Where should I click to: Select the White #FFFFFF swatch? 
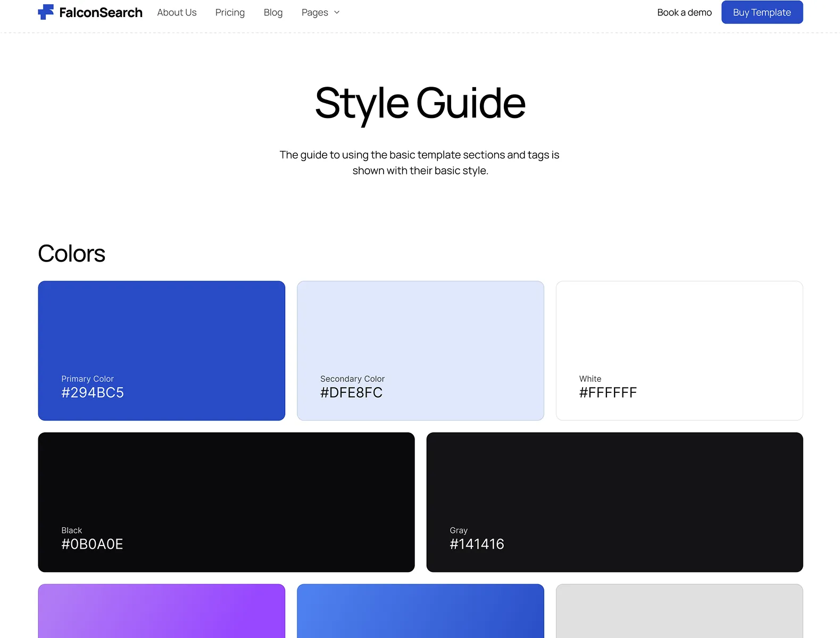[679, 351]
